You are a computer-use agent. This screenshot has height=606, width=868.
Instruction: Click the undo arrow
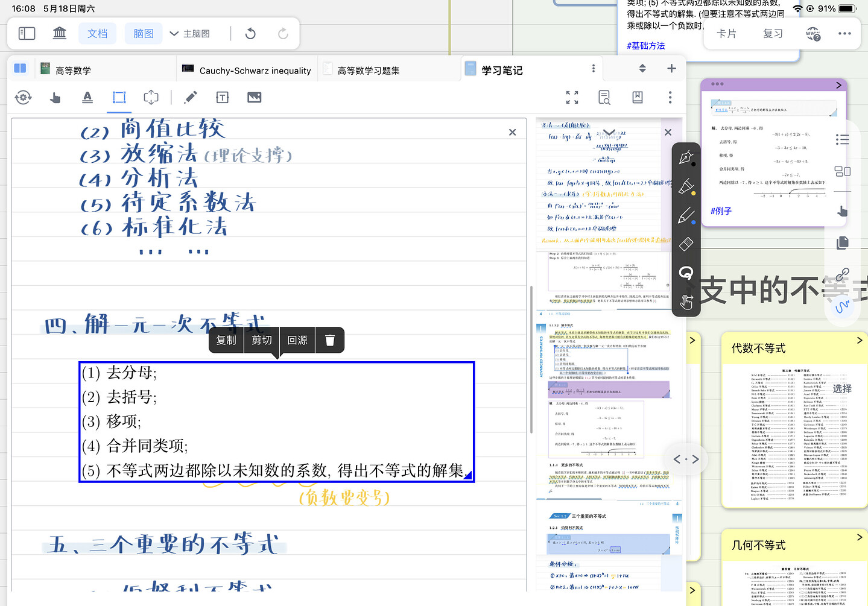250,33
